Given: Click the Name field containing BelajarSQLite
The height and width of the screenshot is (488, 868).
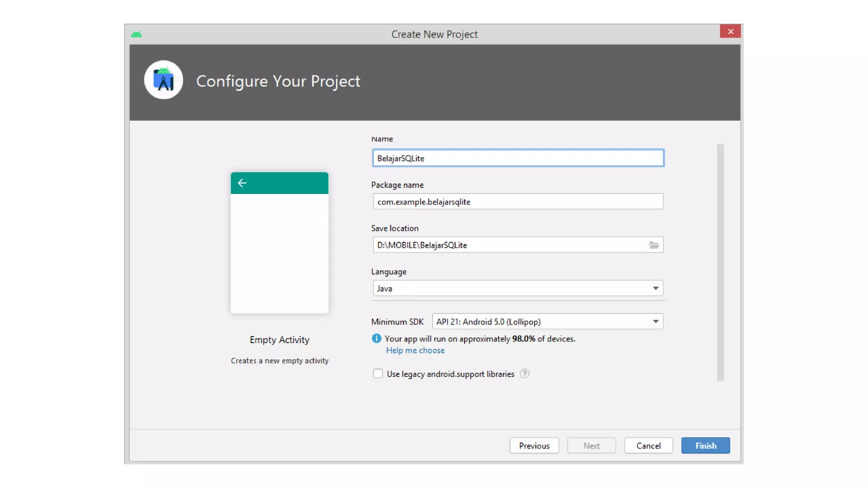Looking at the screenshot, I should tap(517, 158).
